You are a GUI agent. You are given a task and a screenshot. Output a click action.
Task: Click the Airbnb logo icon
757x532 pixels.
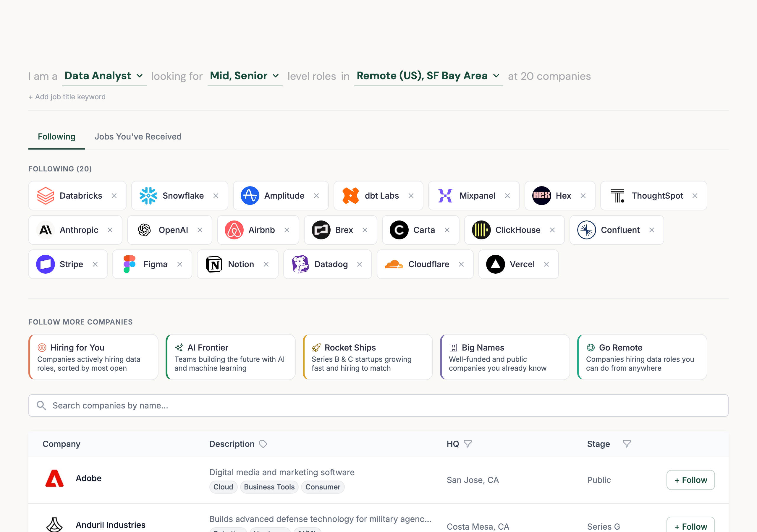(234, 230)
